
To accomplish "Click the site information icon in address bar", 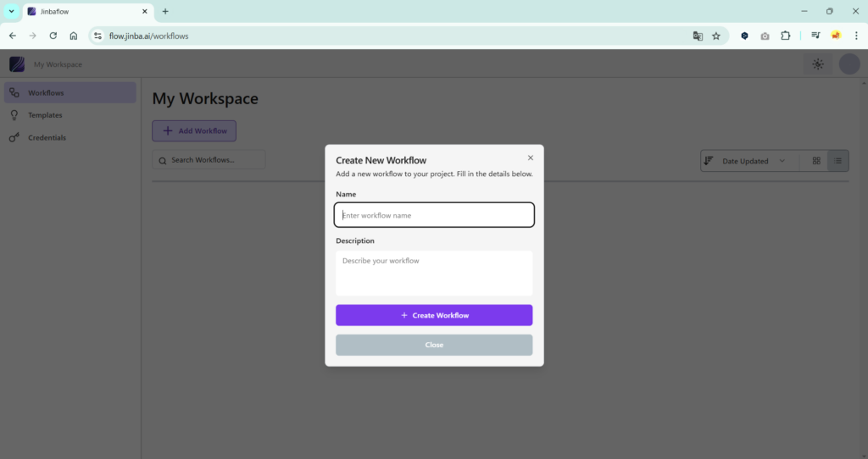I will pyautogui.click(x=98, y=36).
